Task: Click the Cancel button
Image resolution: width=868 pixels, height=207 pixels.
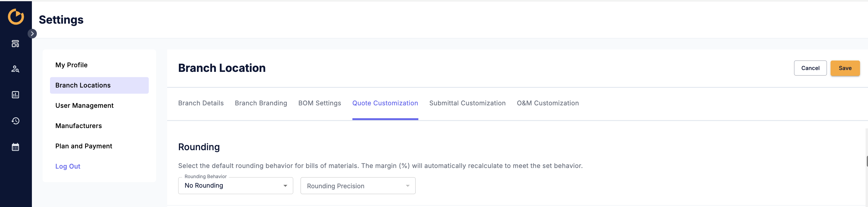Action: tap(810, 68)
